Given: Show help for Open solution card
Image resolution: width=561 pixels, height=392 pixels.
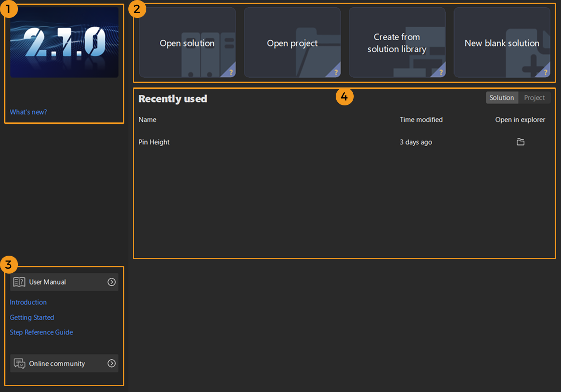Looking at the screenshot, I should (231, 72).
